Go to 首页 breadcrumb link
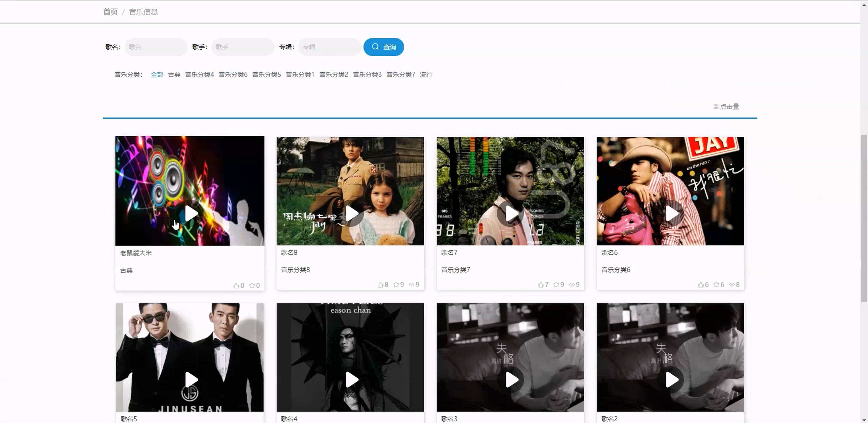Screen dimensions: 868x423 [110, 12]
